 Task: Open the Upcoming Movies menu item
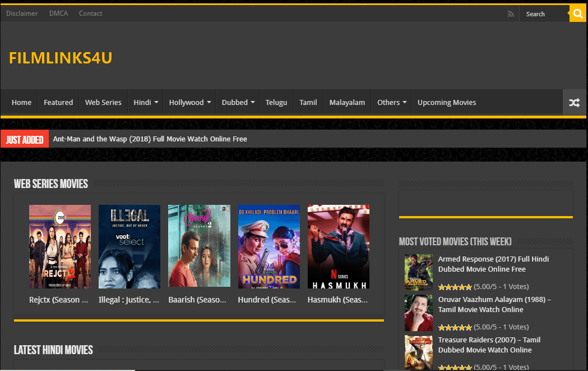click(x=447, y=103)
